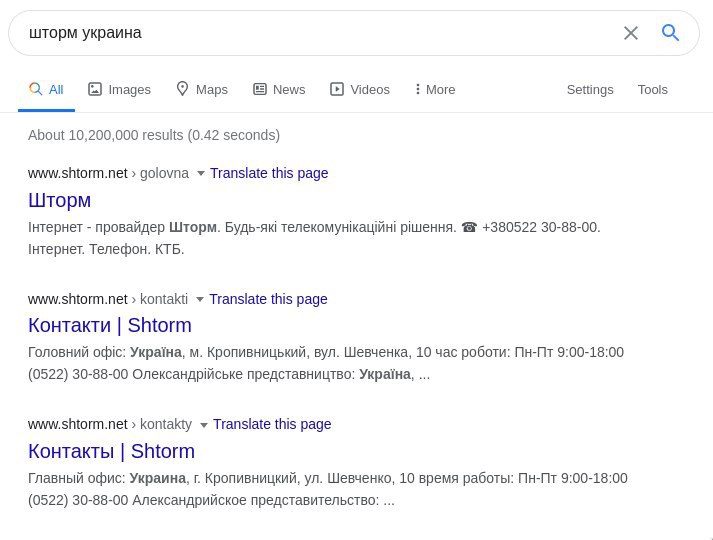713x540 pixels.
Task: Translate the golovna result page
Action: coord(269,173)
